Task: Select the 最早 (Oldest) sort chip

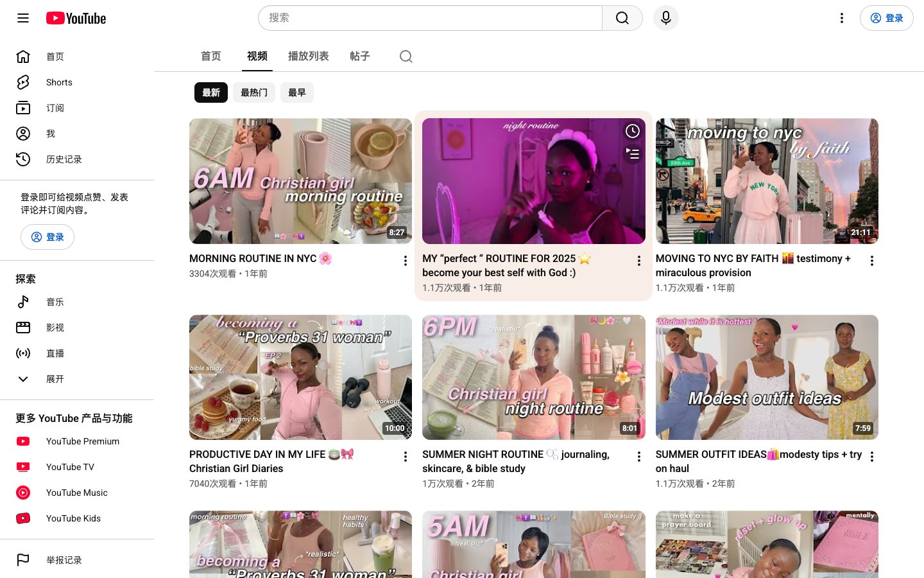Action: point(297,92)
